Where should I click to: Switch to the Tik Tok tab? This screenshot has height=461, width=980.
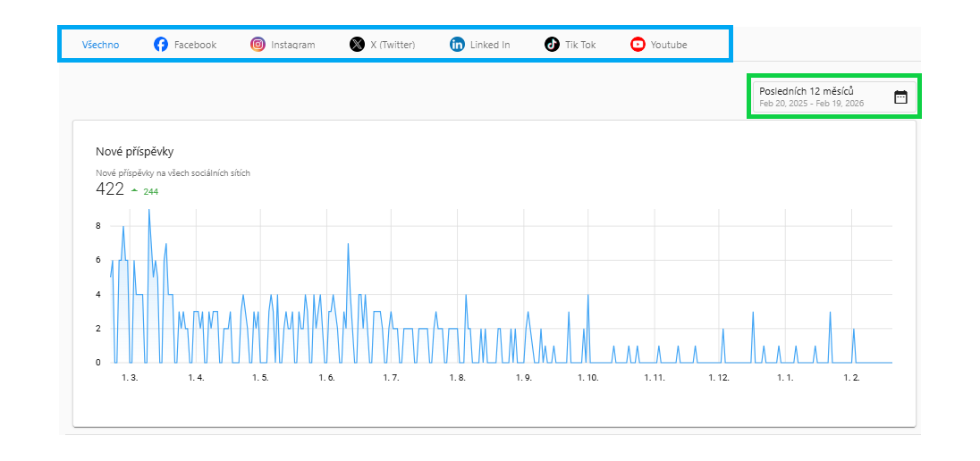570,45
